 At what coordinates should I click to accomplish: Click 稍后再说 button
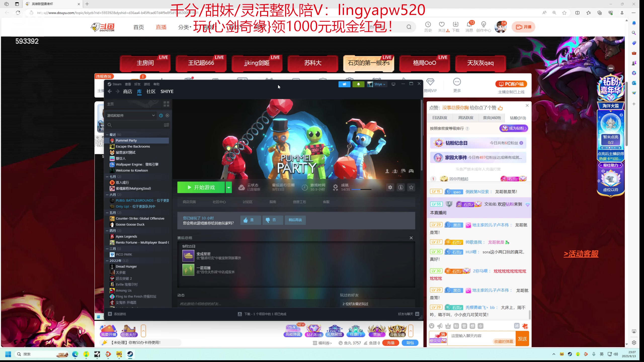pos(295,220)
